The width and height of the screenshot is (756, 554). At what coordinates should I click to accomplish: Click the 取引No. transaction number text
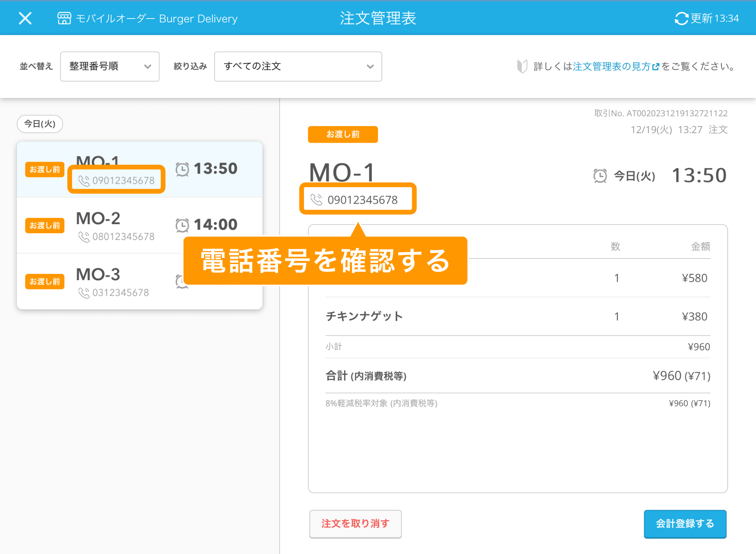[x=661, y=113]
